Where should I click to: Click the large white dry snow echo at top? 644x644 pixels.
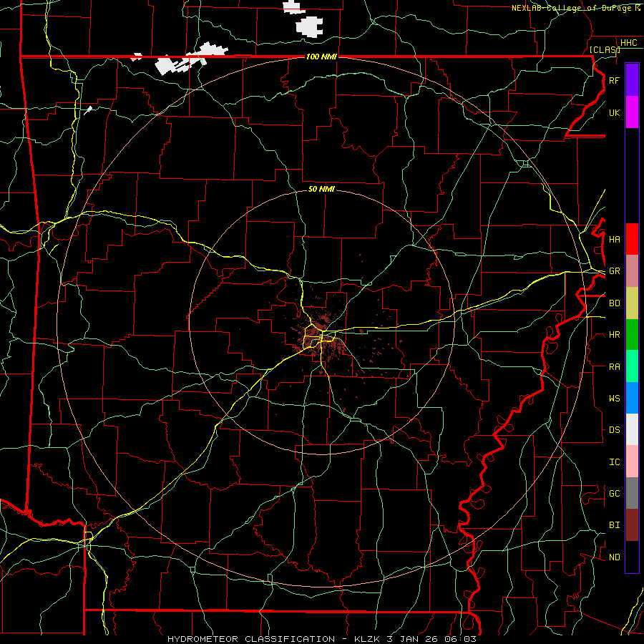click(x=310, y=26)
